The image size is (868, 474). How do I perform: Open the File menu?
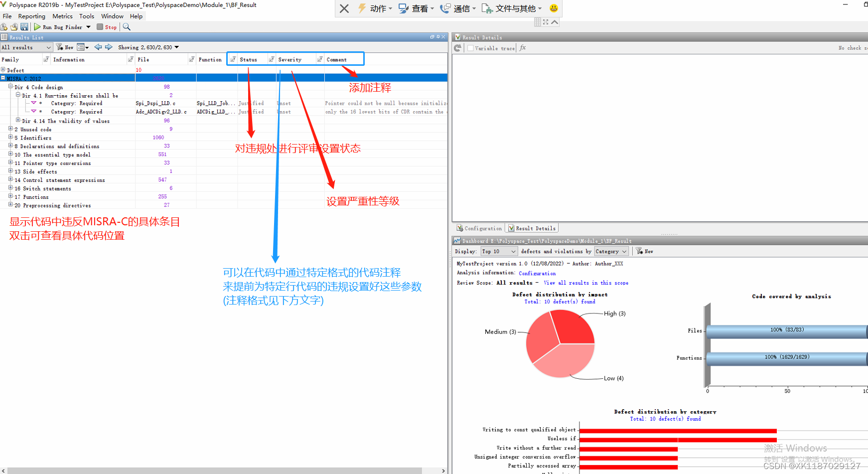tap(7, 16)
